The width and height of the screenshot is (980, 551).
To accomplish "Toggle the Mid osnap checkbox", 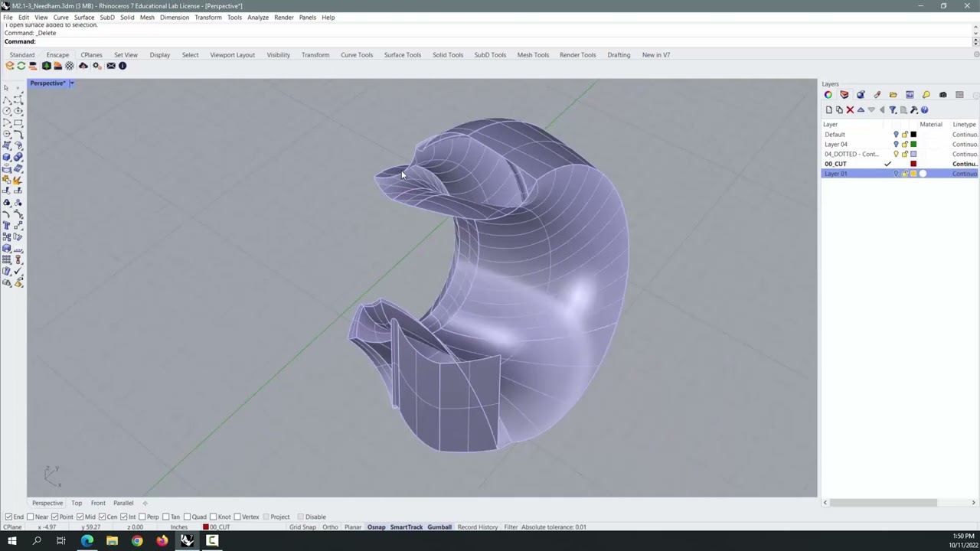I will [80, 517].
